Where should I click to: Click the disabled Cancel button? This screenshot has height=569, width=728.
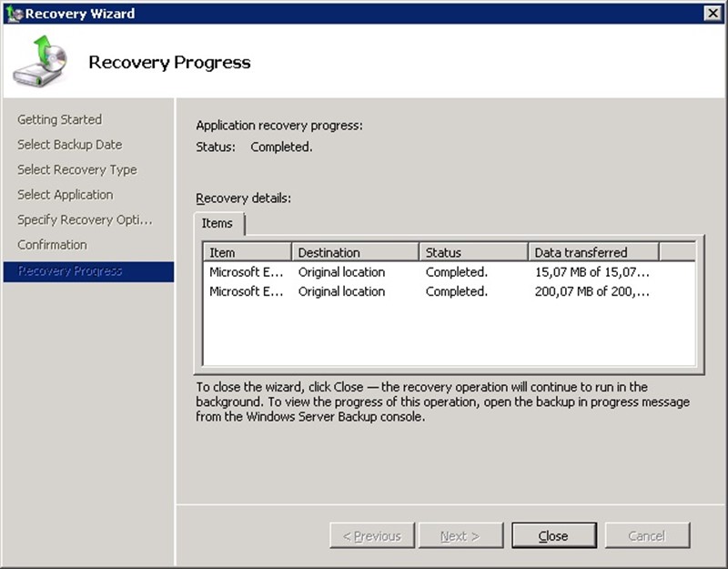(647, 535)
